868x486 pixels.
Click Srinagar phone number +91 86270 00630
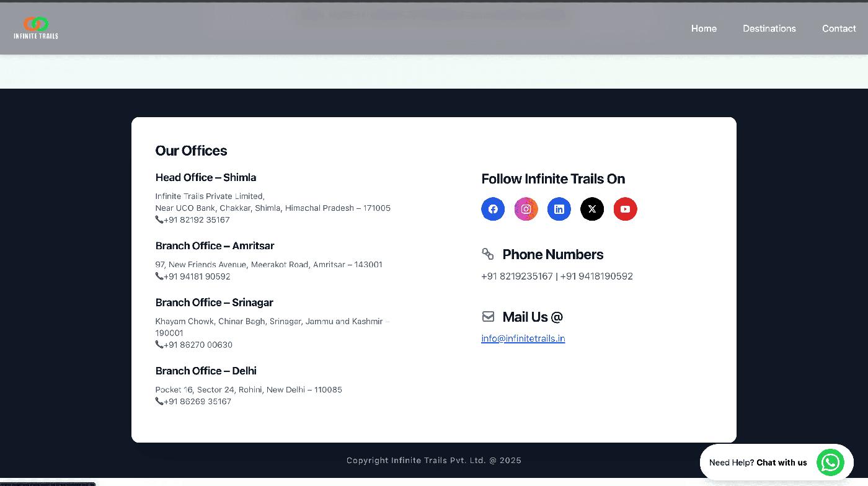(x=198, y=345)
